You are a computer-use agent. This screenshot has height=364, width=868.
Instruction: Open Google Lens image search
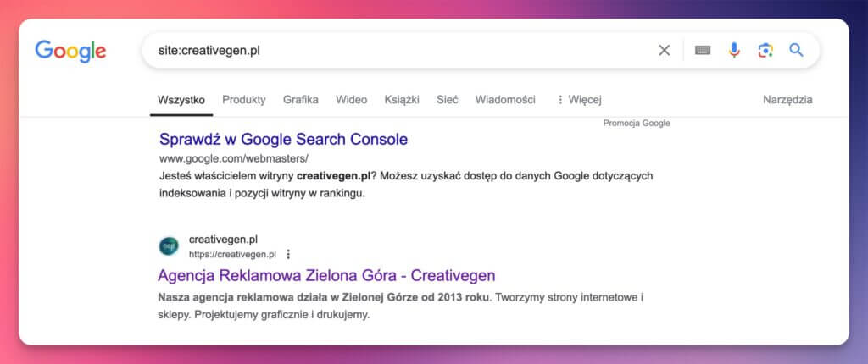tap(765, 50)
